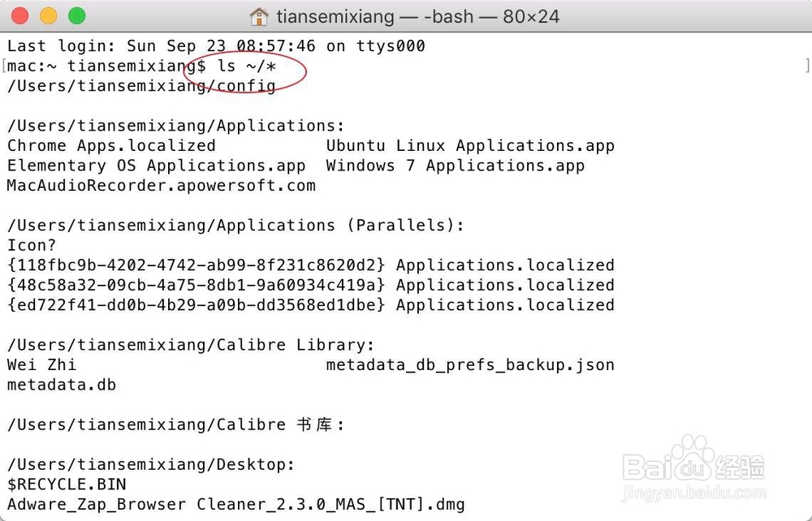Click the home folder icon in title bar

[258, 16]
